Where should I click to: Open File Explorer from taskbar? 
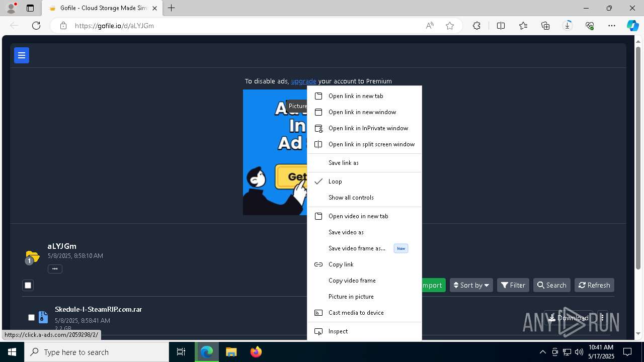231,352
